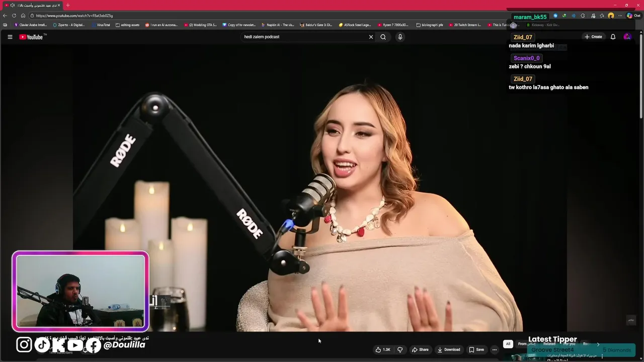Open Modding GTA S... bookmark
This screenshot has height=362, width=644.
pos(200,25)
